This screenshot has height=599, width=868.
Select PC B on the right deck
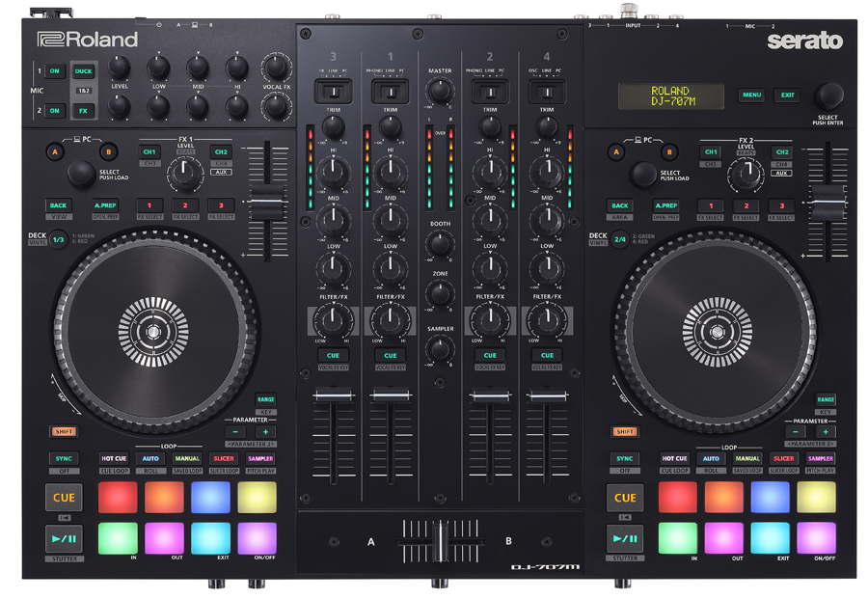click(670, 151)
